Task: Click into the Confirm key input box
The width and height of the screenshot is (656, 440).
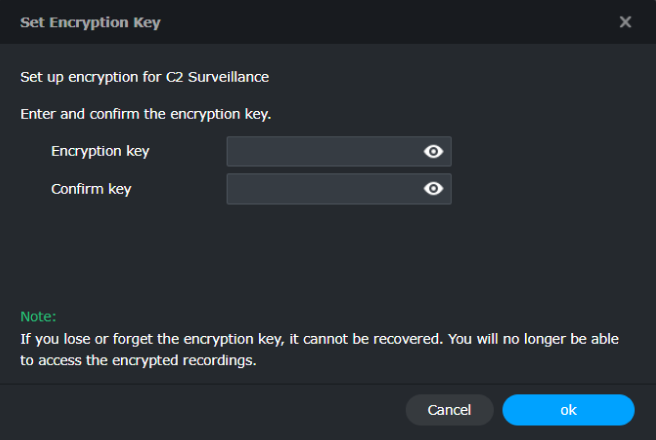Action: point(322,189)
